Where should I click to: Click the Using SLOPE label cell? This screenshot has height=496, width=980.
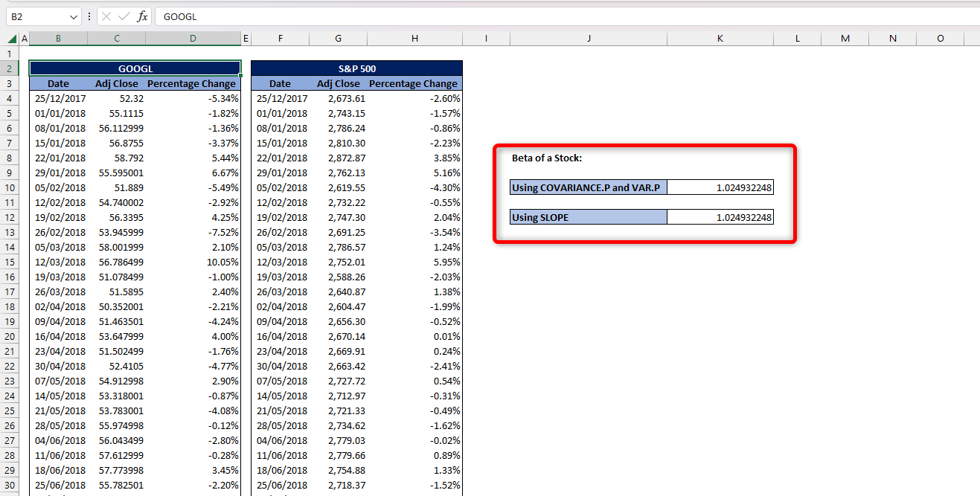[589, 217]
